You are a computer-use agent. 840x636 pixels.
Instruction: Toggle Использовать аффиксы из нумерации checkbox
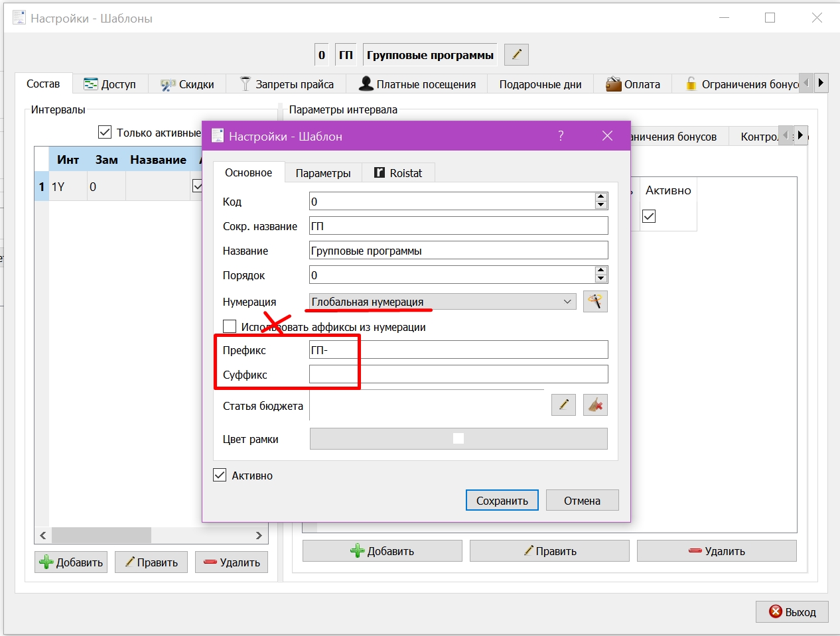(x=230, y=326)
